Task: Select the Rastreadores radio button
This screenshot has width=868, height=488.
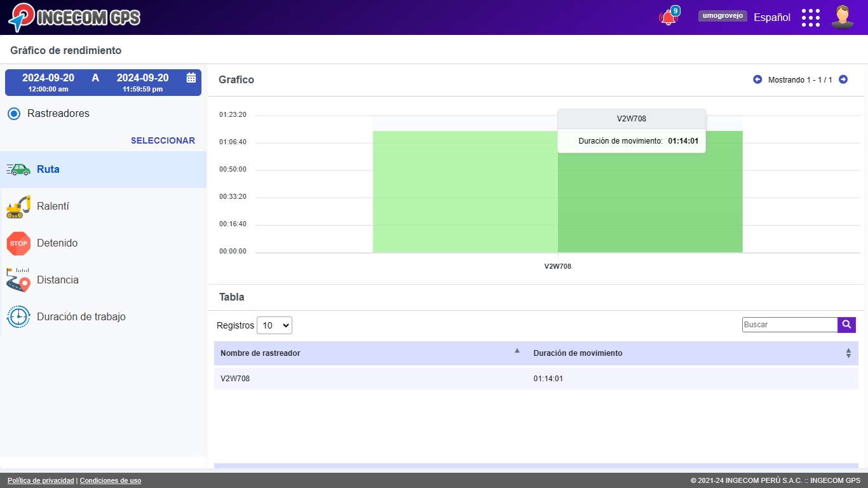Action: click(14, 114)
